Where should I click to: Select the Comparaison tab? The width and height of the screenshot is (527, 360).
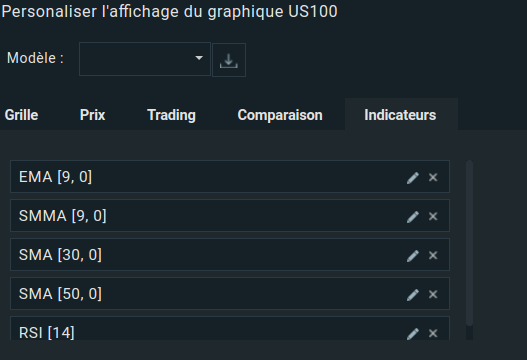pyautogui.click(x=280, y=115)
